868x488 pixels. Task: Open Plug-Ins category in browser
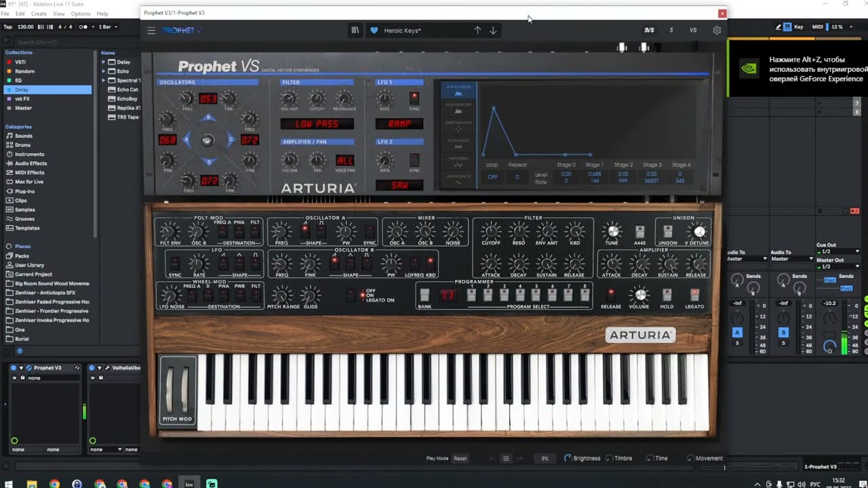[24, 191]
